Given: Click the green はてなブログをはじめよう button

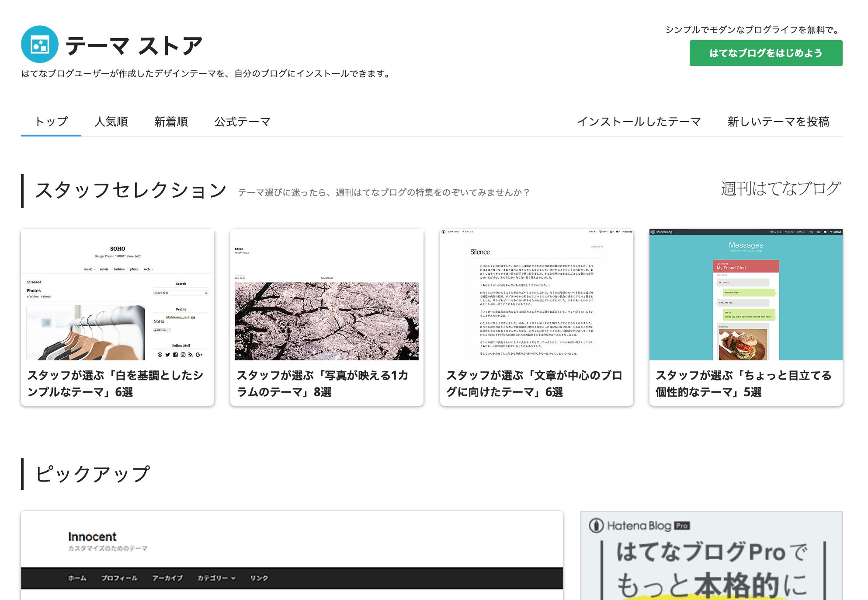Looking at the screenshot, I should click(766, 53).
